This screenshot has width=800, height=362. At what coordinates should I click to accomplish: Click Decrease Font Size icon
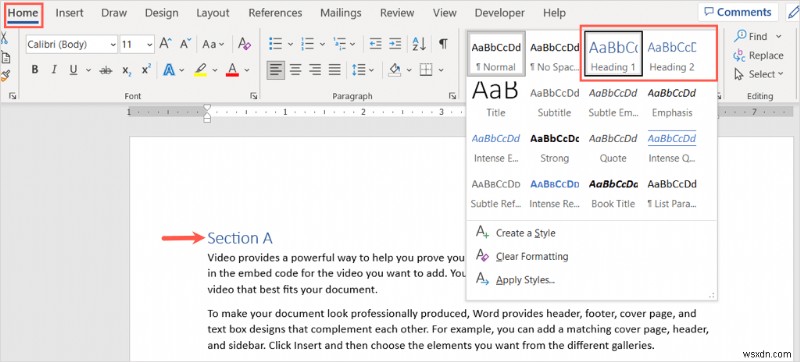point(186,44)
